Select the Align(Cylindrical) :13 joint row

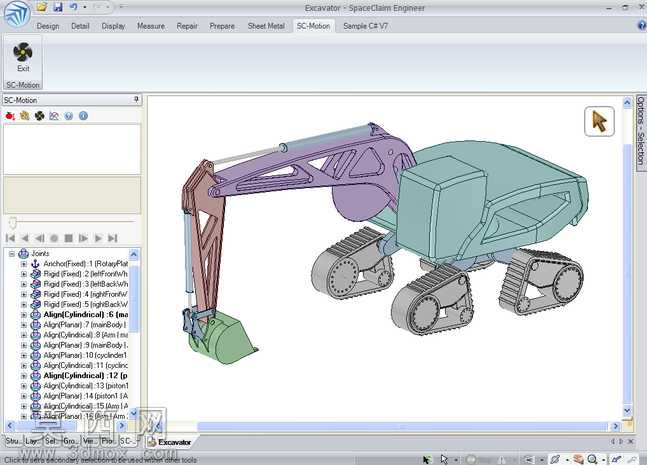coord(85,386)
